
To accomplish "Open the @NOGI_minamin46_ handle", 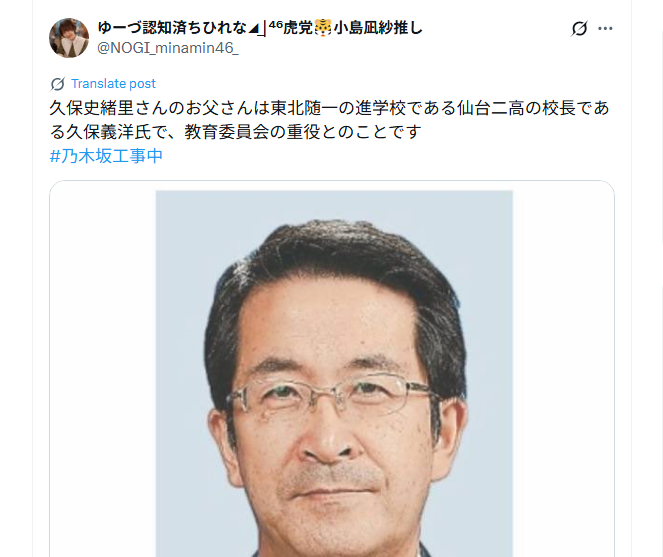I will click(168, 48).
